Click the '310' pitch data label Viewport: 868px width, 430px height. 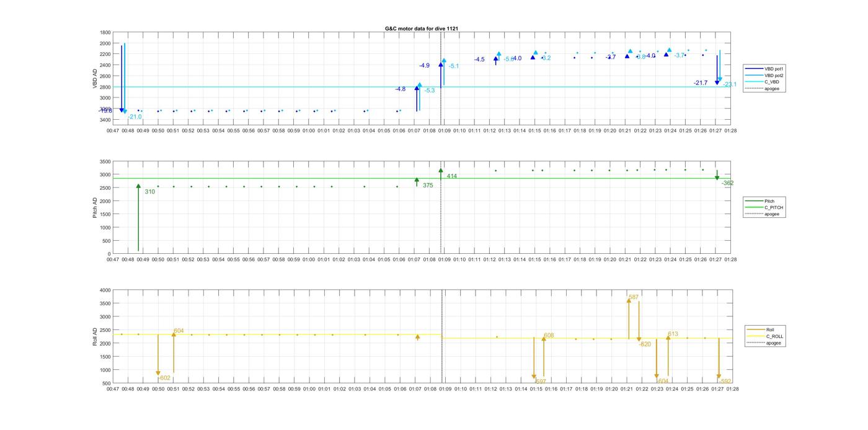pyautogui.click(x=149, y=192)
